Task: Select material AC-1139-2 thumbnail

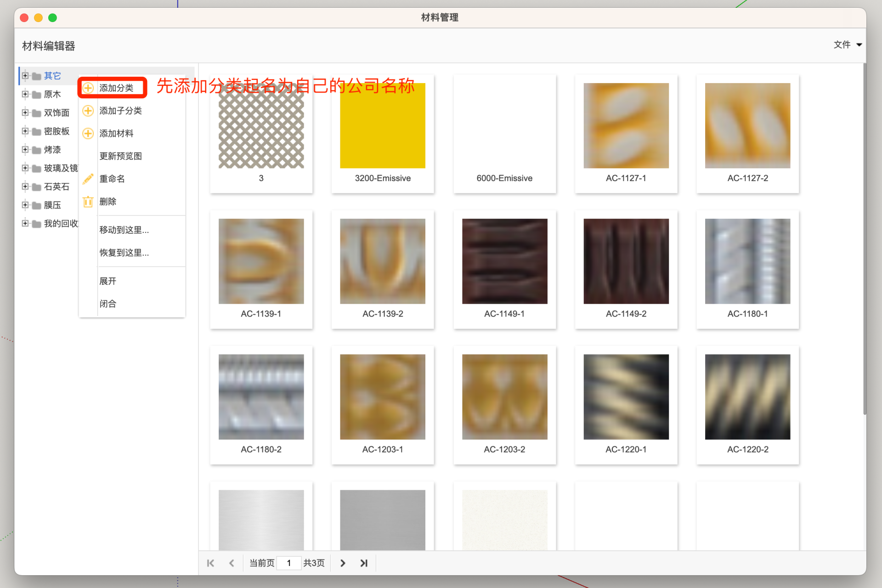Action: click(x=383, y=261)
